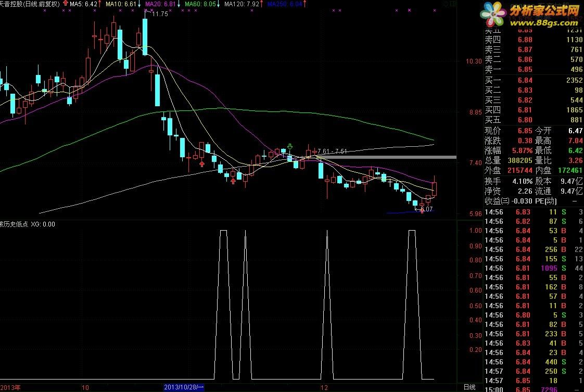Click the 现价 6.85 value

525,131
